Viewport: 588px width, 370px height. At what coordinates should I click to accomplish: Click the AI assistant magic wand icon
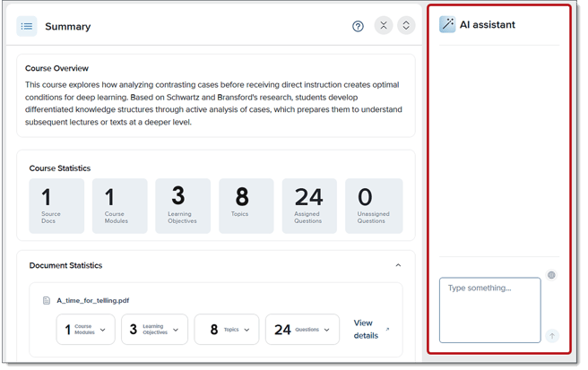[446, 25]
